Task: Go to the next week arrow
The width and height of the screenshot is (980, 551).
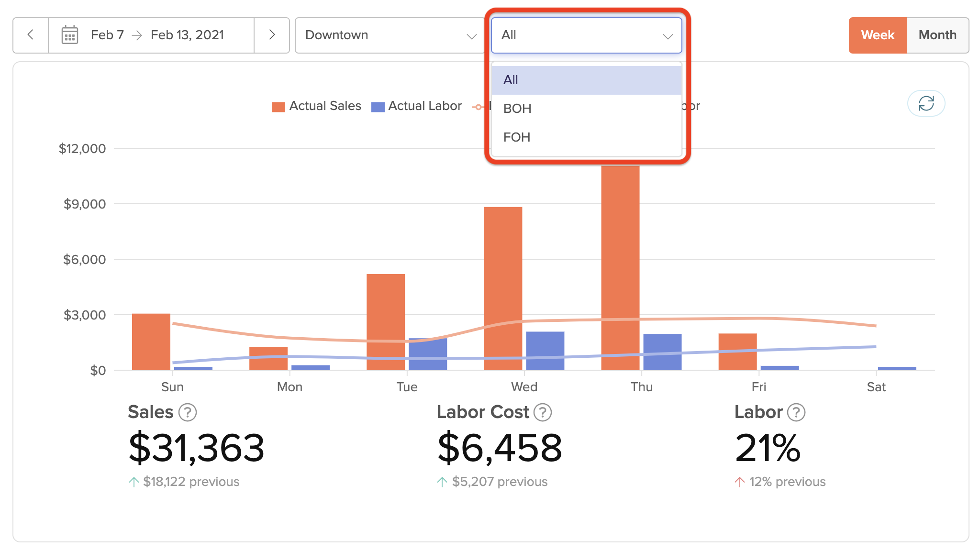Action: click(272, 35)
